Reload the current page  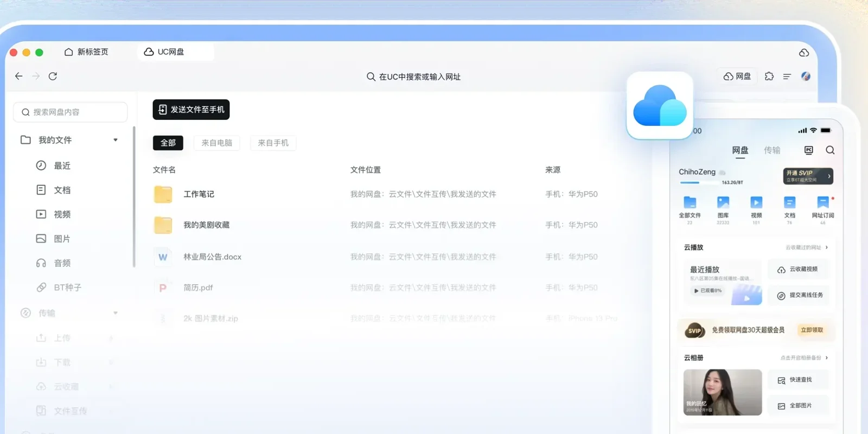pyautogui.click(x=53, y=76)
